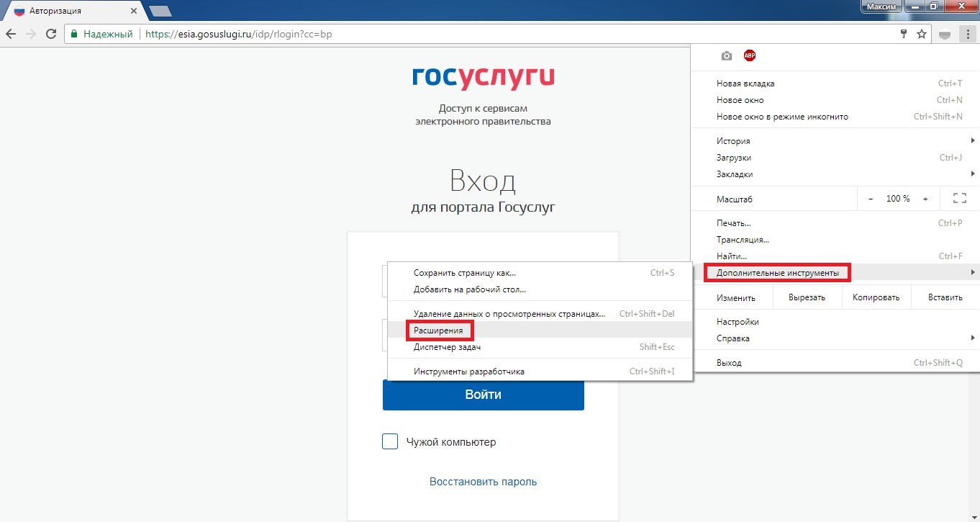Screen dimensions: 980x522
Task: Click the Russian flag tab favicon
Action: [x=19, y=11]
